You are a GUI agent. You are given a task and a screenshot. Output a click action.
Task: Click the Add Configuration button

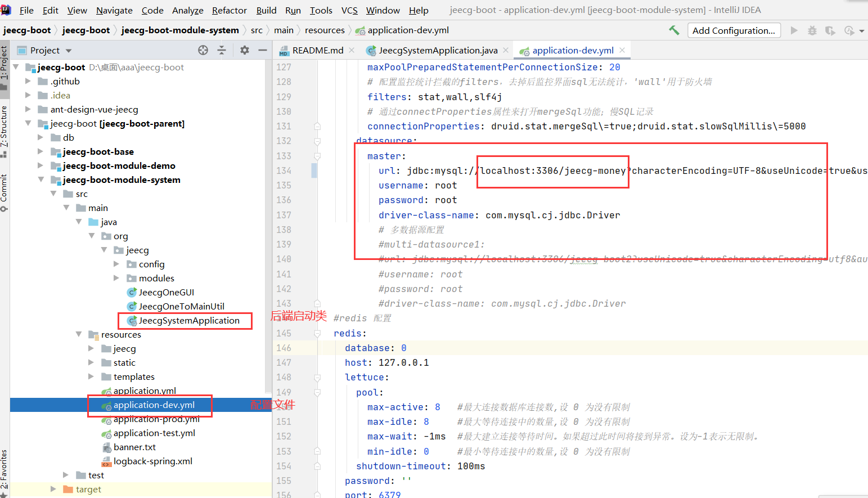734,30
